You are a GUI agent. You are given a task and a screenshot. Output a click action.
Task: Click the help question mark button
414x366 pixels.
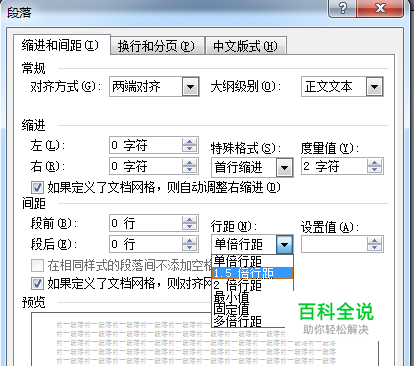coord(343,8)
